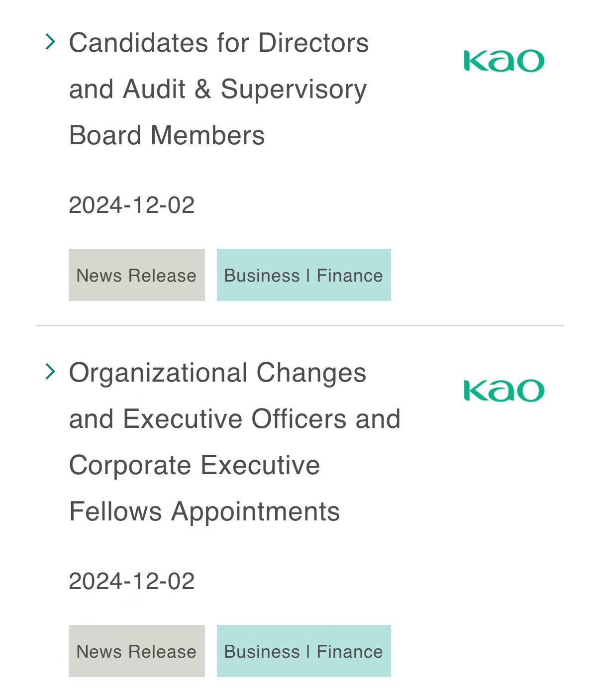Click the 'Corporate Executive' headline text
This screenshot has height=700, width=600.
tap(195, 465)
